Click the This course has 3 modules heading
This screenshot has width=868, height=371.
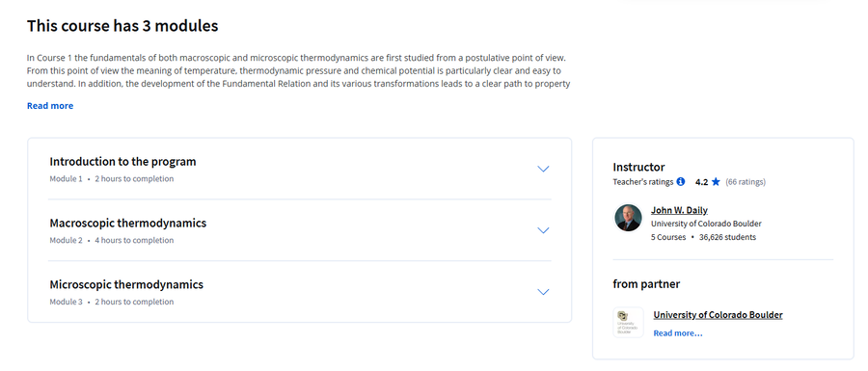[122, 25]
